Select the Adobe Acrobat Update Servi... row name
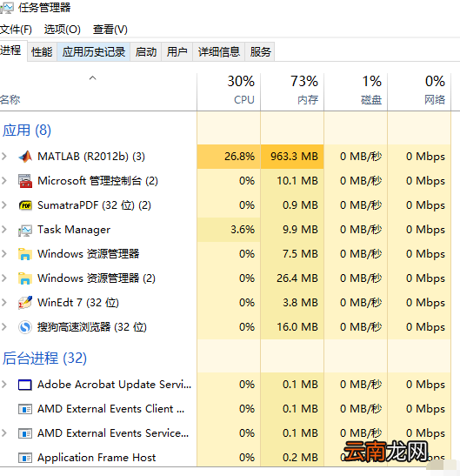 coord(115,385)
